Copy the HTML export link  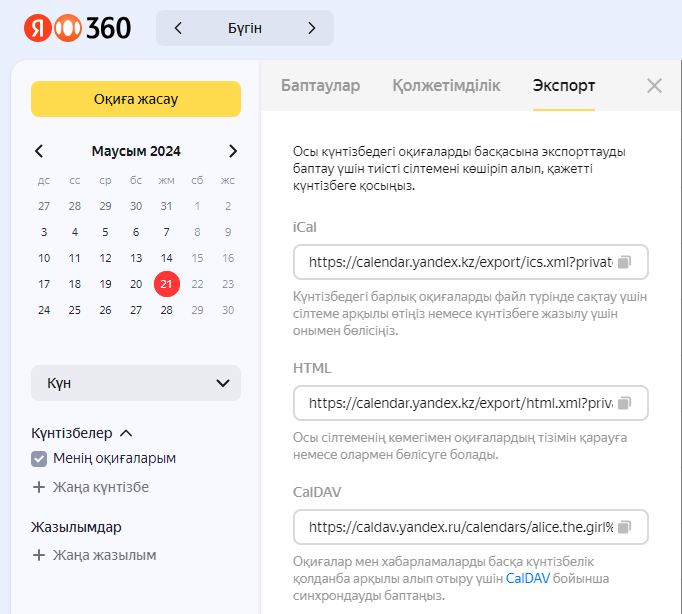625,403
